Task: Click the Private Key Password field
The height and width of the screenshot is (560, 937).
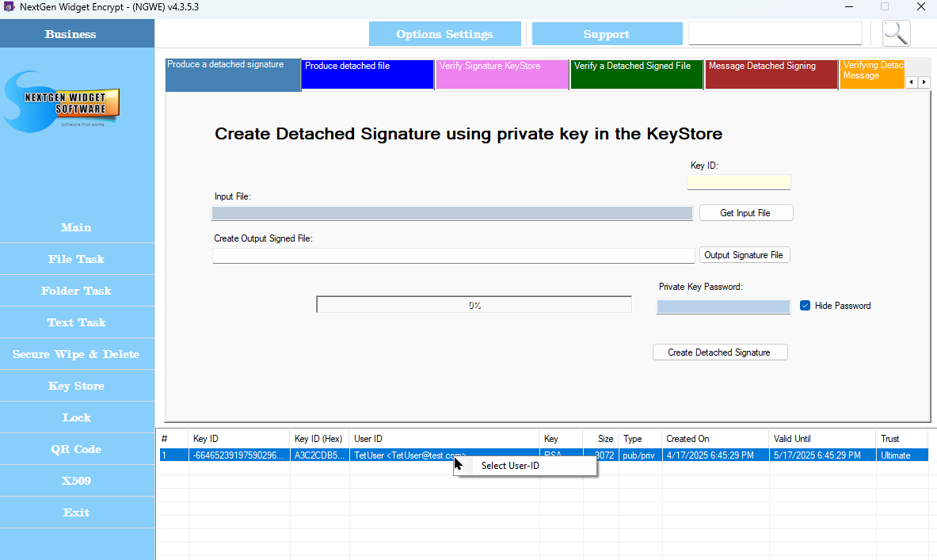Action: (723, 307)
